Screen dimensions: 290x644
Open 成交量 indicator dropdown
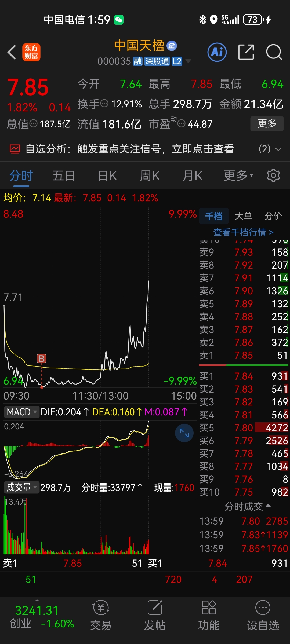tap(22, 487)
